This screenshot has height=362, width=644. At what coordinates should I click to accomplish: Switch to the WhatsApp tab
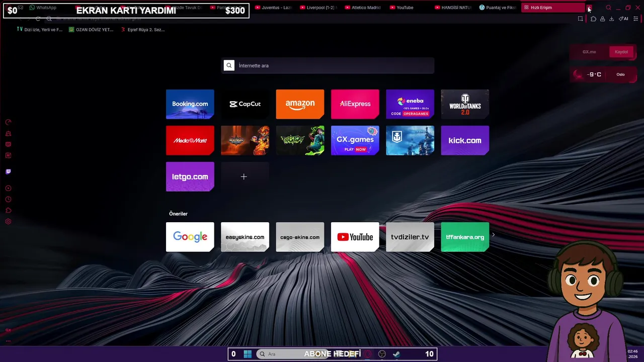click(43, 8)
